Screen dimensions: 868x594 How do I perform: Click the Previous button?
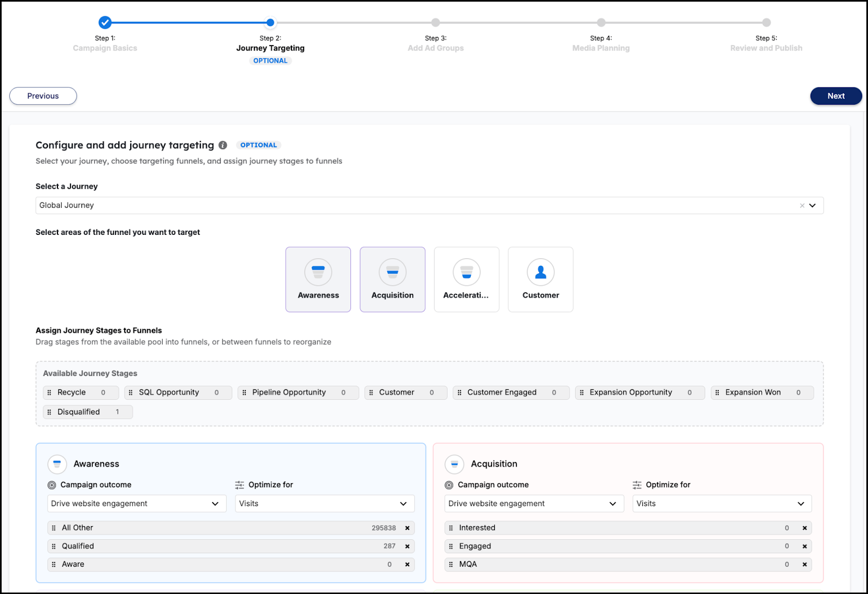pos(43,96)
